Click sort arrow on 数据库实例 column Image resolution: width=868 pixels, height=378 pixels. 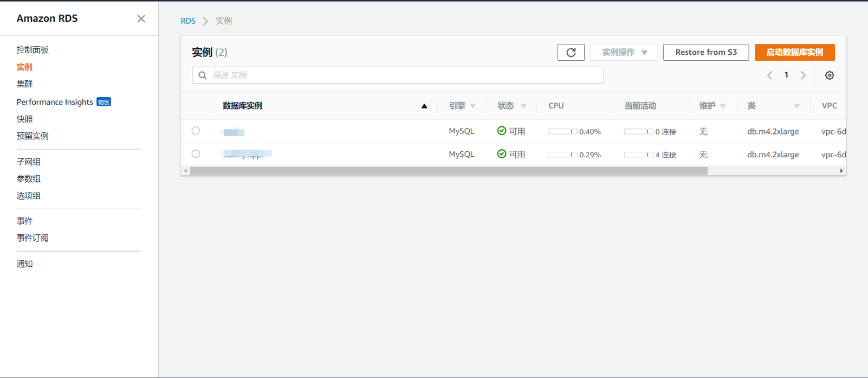pyautogui.click(x=424, y=106)
